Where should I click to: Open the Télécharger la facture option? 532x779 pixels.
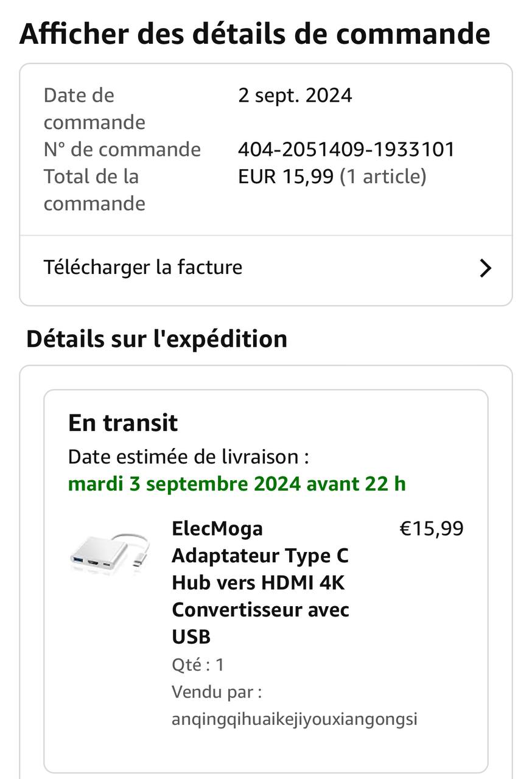click(x=143, y=267)
